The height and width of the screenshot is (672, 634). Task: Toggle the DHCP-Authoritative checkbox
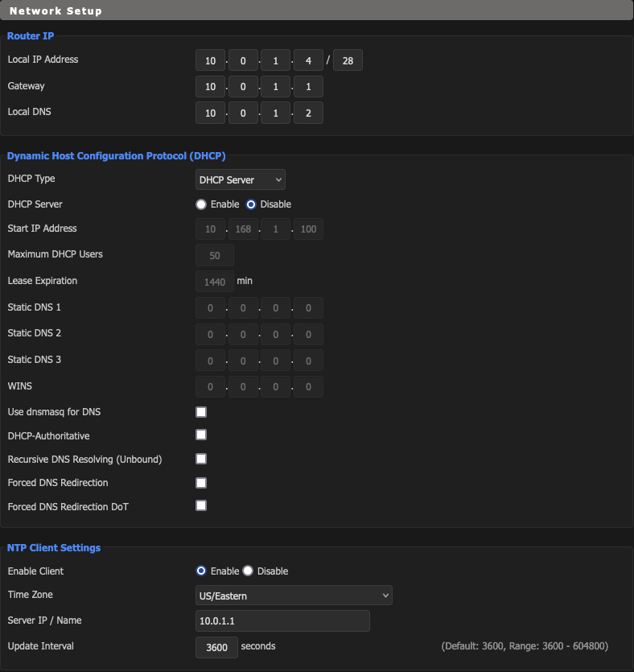pos(201,435)
